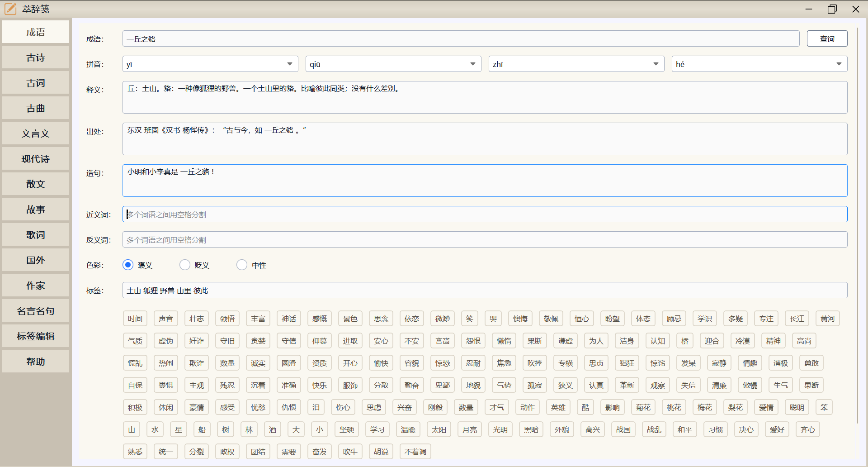868x467 pixels.
Task: Choose the 哭 tag
Action: coord(493,319)
